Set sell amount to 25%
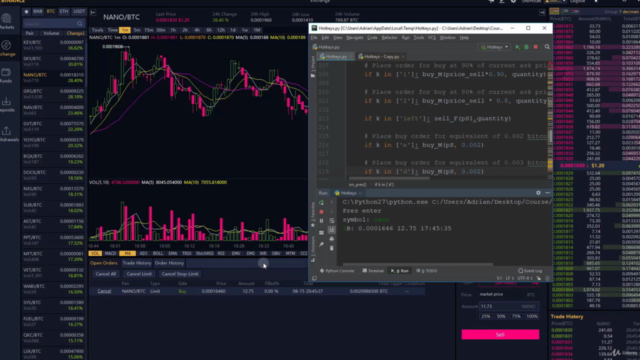Image resolution: width=640 pixels, height=360 pixels. (486, 316)
